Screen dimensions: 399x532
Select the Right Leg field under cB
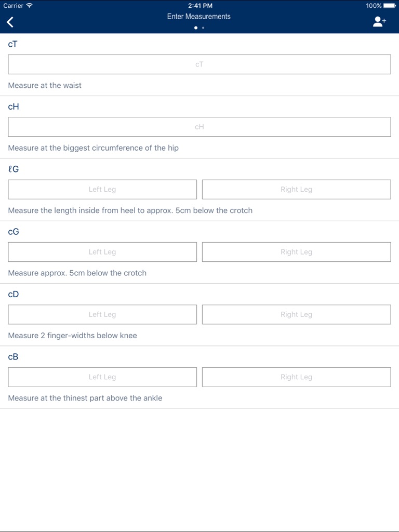[296, 377]
